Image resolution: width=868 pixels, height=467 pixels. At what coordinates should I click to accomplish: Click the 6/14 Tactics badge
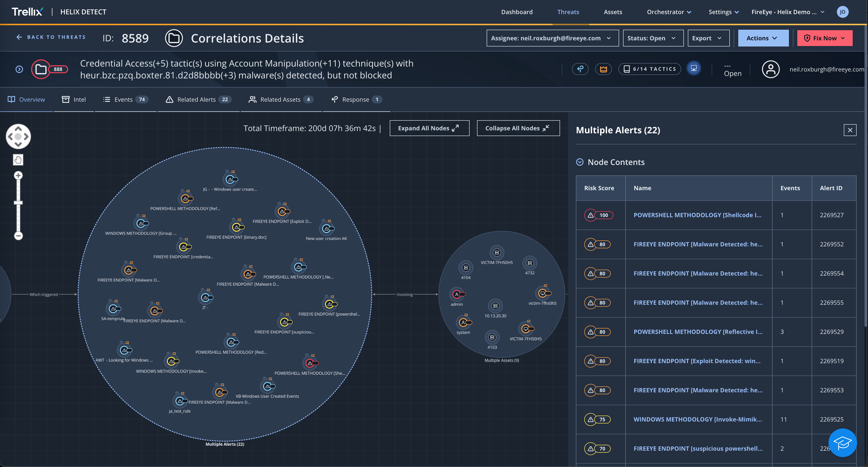point(649,69)
